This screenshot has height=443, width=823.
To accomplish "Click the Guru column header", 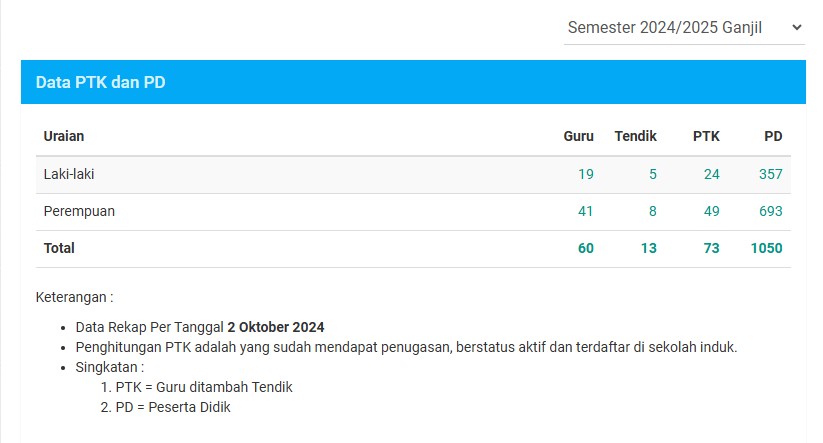I will [x=578, y=136].
